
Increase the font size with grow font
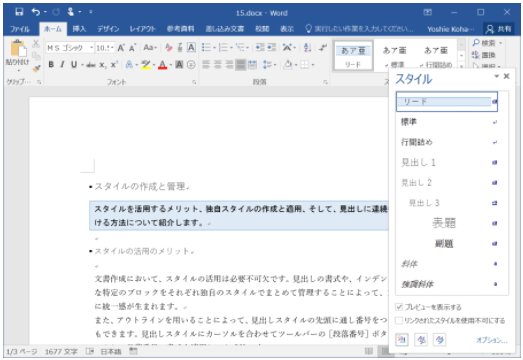point(121,48)
